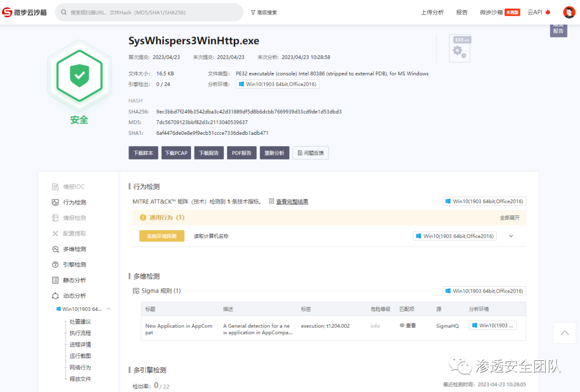Click the SHA1 hash value
Viewport: 580px width, 392px height.
[212, 133]
